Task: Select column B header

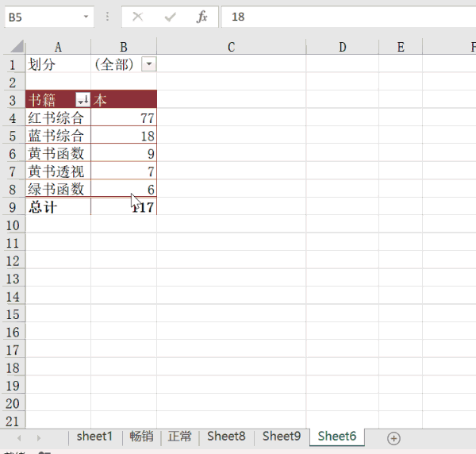Action: (x=124, y=47)
